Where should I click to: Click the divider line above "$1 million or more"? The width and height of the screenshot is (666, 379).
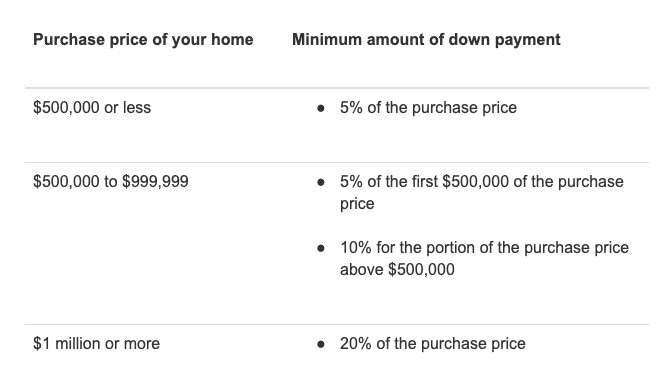[337, 325]
